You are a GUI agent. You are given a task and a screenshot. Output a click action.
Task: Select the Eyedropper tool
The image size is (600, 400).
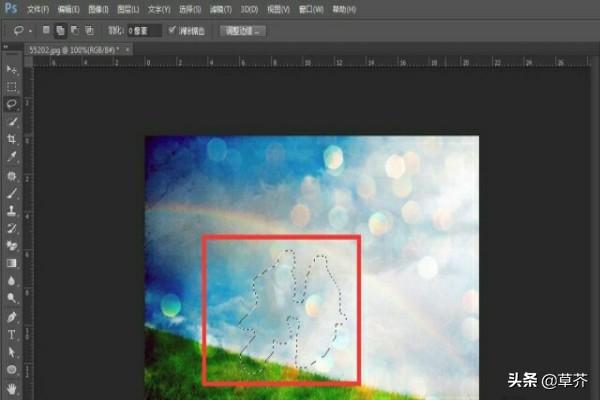point(12,157)
